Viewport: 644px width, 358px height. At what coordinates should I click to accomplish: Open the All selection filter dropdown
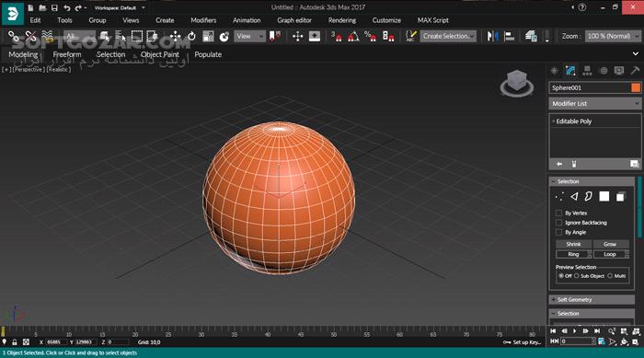pos(79,36)
